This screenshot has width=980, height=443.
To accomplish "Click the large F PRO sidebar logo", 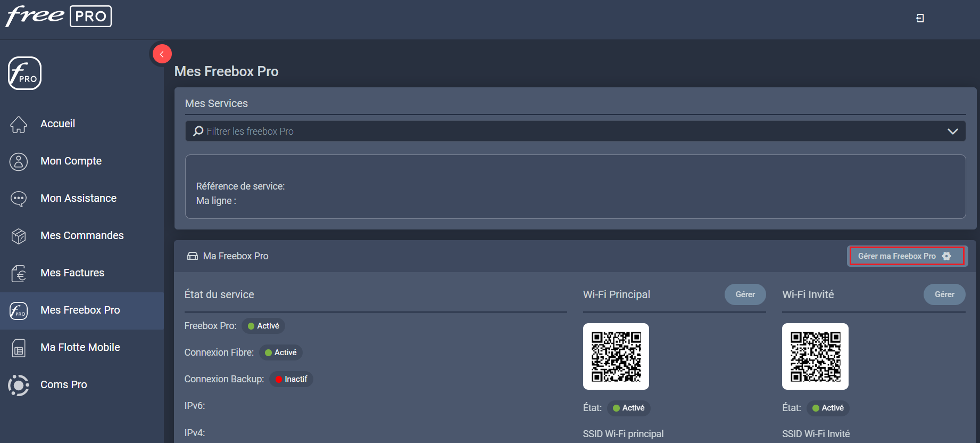I will click(x=24, y=73).
